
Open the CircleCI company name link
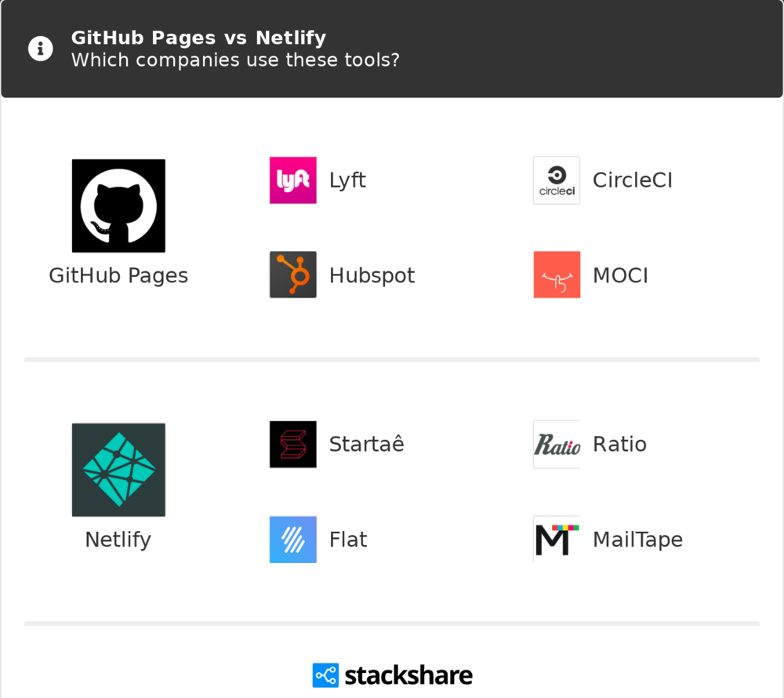point(633,180)
